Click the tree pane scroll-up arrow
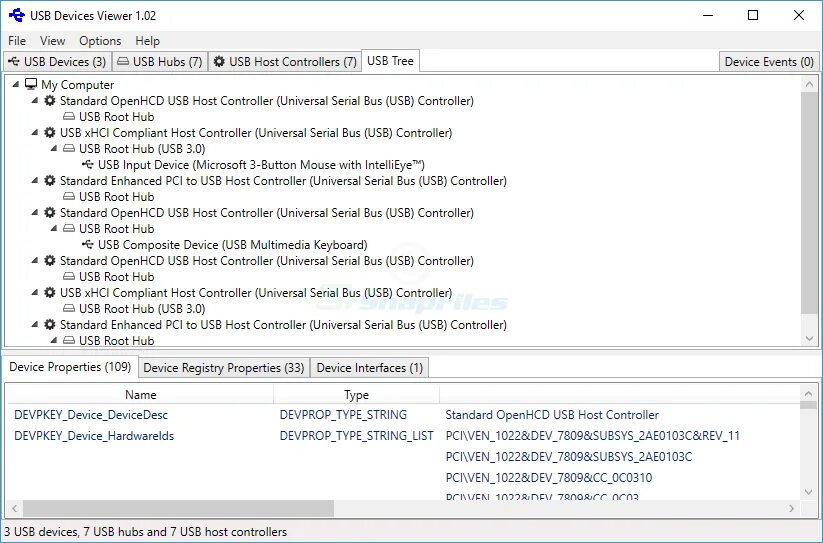 [809, 84]
